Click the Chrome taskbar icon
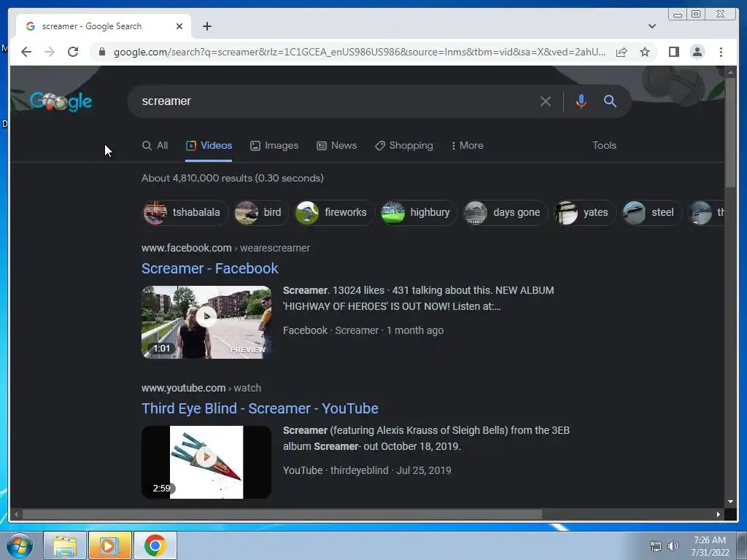This screenshot has height=560, width=747. click(x=155, y=545)
